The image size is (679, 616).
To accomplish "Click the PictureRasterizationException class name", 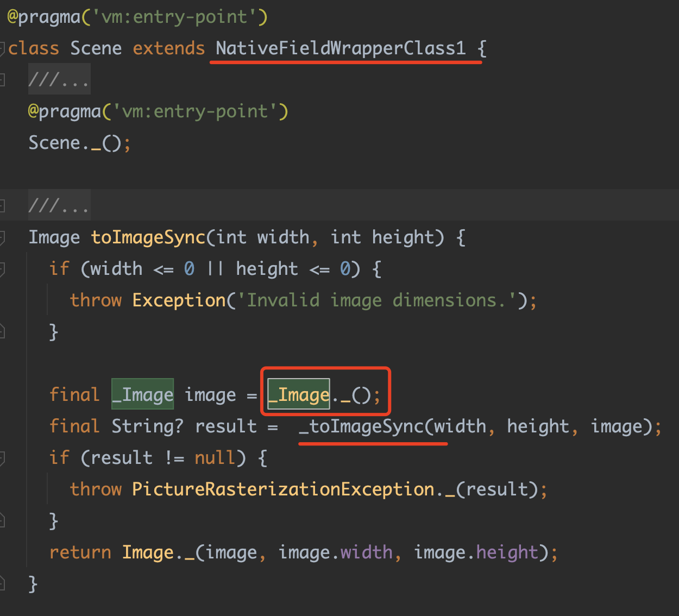I will pos(283,489).
